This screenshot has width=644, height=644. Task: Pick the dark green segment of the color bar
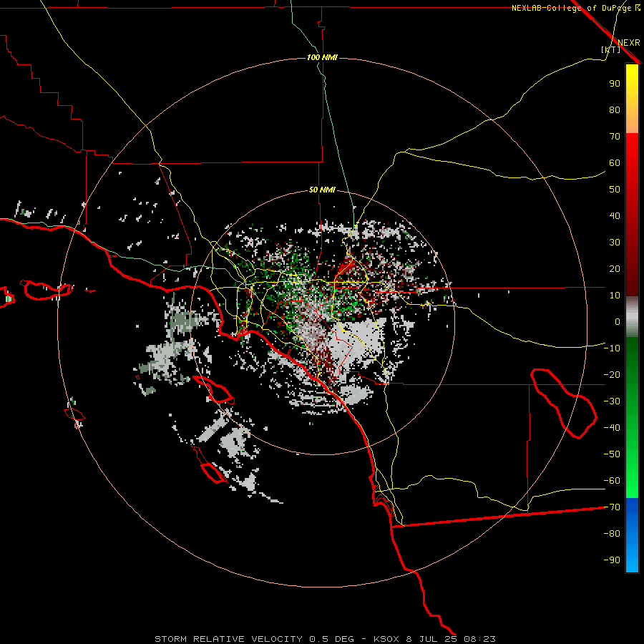coord(632,357)
